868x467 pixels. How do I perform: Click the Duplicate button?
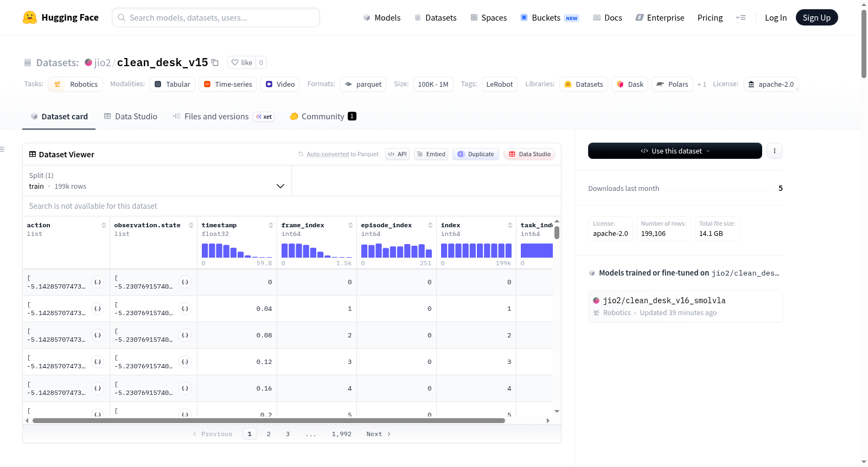(x=476, y=154)
